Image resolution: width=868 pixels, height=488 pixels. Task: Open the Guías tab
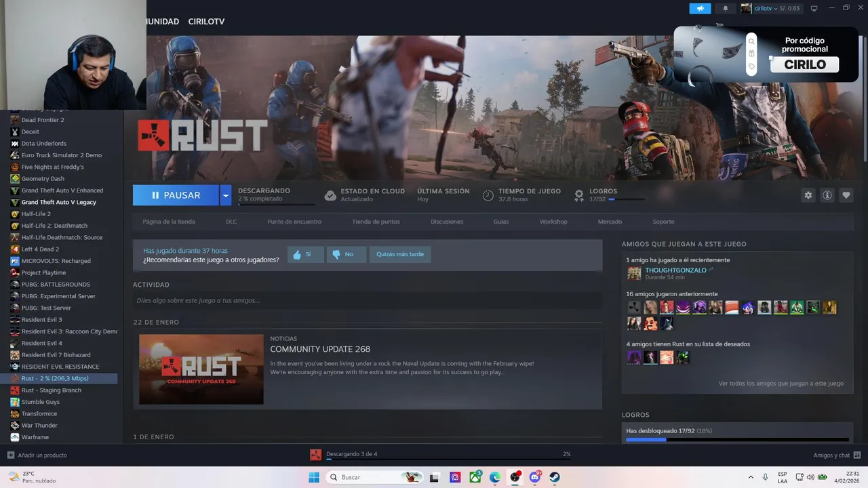(x=501, y=222)
